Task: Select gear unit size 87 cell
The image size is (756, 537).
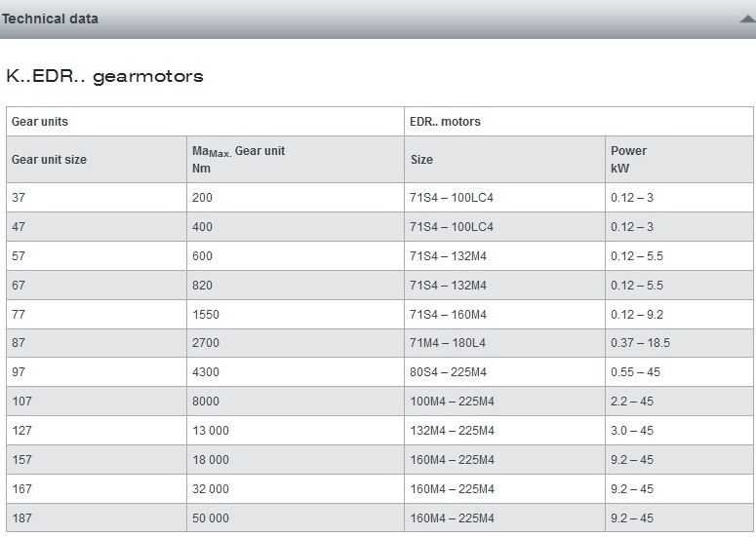Action: coord(97,343)
